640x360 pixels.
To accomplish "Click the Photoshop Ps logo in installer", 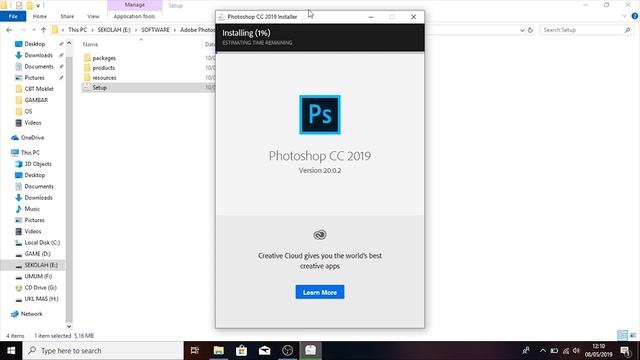I will pos(320,115).
